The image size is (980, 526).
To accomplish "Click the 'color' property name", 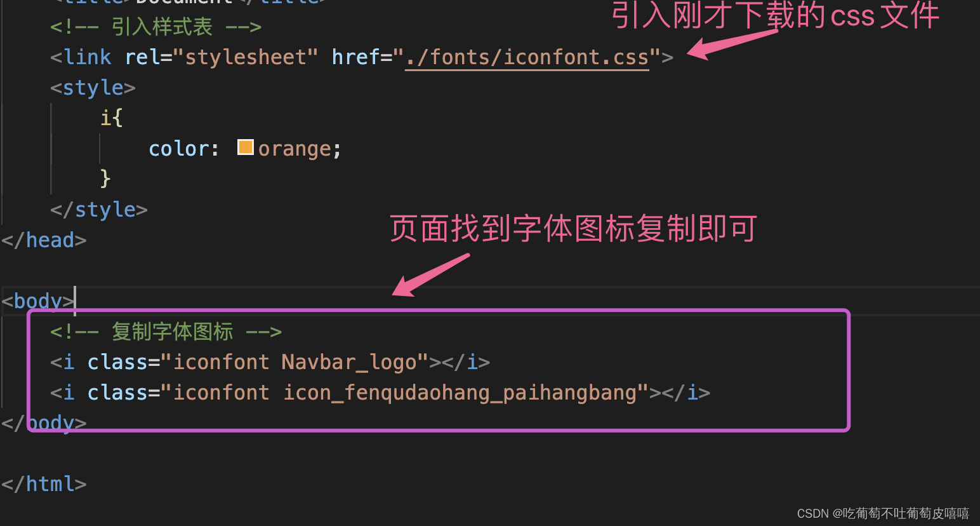I will tap(178, 149).
